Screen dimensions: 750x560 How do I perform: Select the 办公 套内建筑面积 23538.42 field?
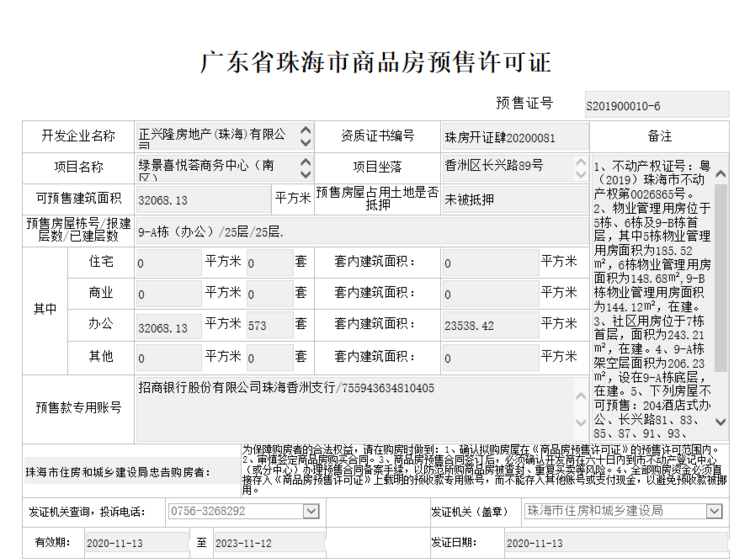coord(488,326)
